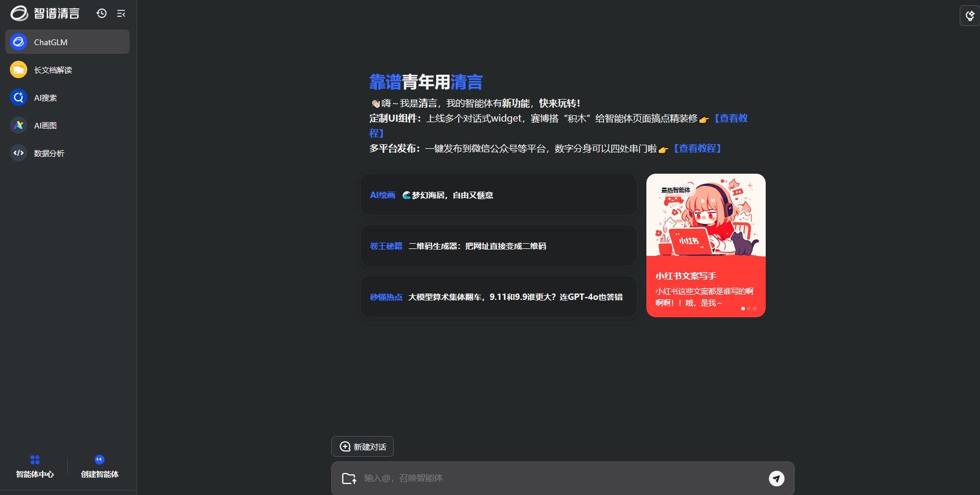Click the 创建智能体 icon
Screen dimensions: 980x495
coord(100,460)
